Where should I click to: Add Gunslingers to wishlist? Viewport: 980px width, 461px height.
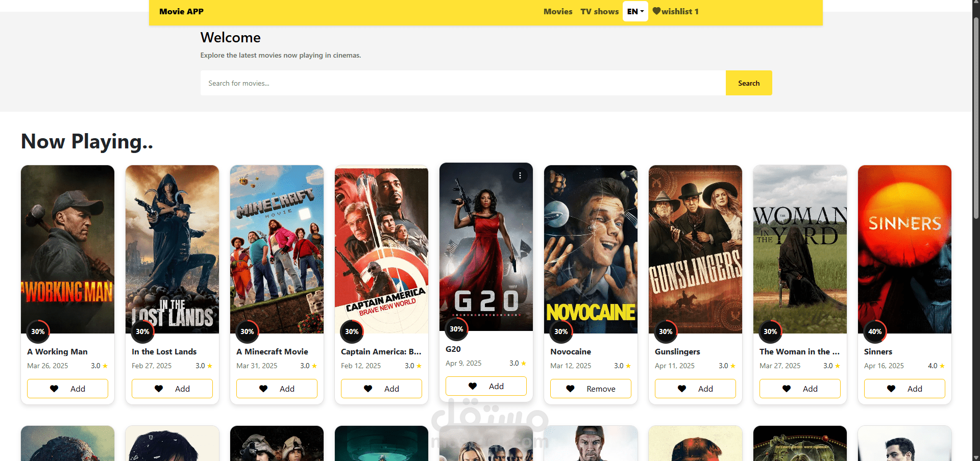click(695, 389)
